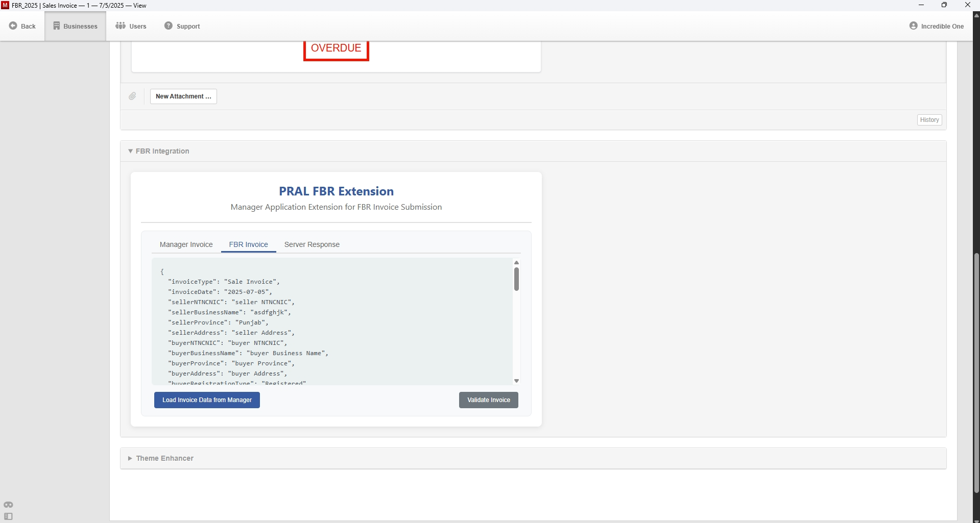The width and height of the screenshot is (980, 523).
Task: Click the Manager Application Extension subtitle text
Action: coord(336,207)
